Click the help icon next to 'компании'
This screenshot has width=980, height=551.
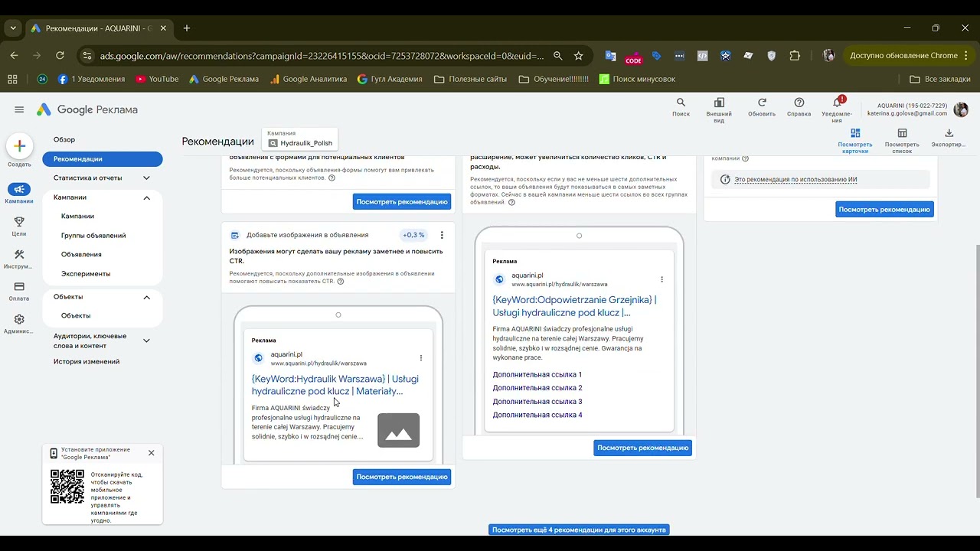click(745, 158)
